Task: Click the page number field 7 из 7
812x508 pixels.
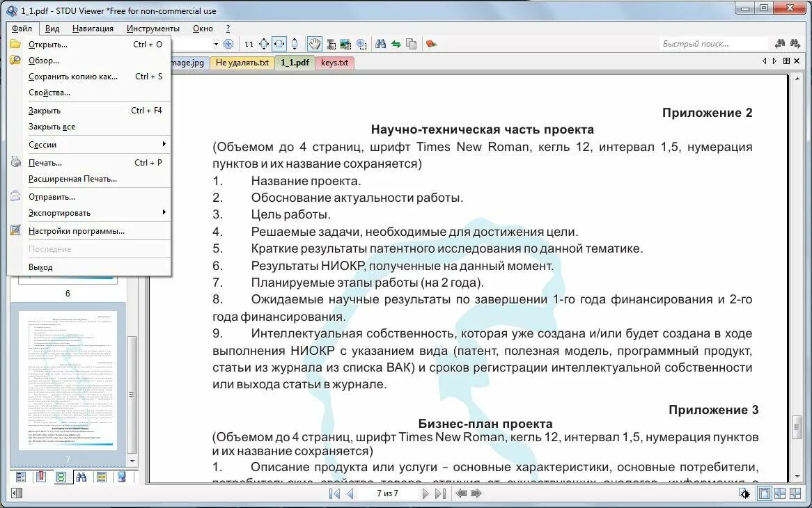Action: (x=387, y=493)
